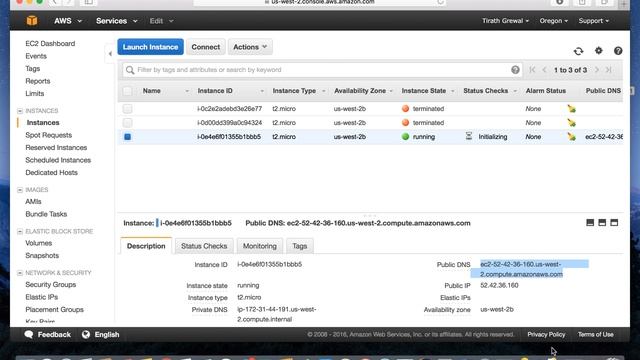Collapse the NETWORK & SECURITY section
640x360 pixels.
point(20,273)
